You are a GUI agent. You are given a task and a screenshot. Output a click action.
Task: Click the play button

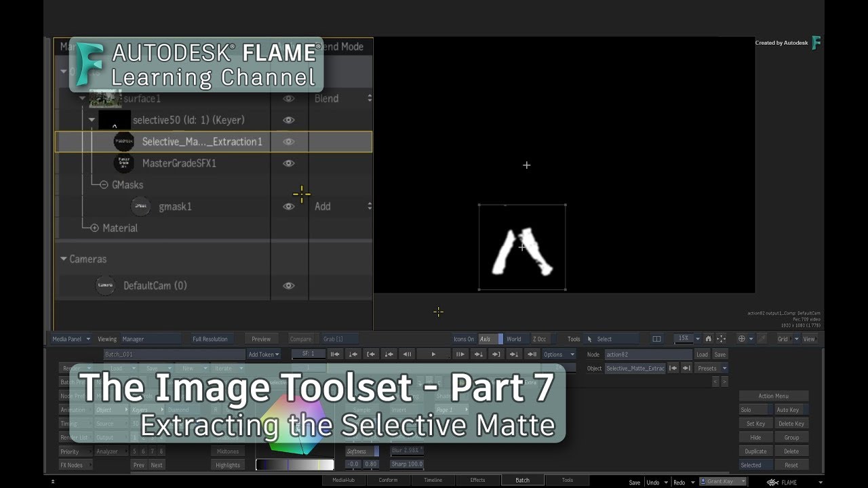pos(433,354)
